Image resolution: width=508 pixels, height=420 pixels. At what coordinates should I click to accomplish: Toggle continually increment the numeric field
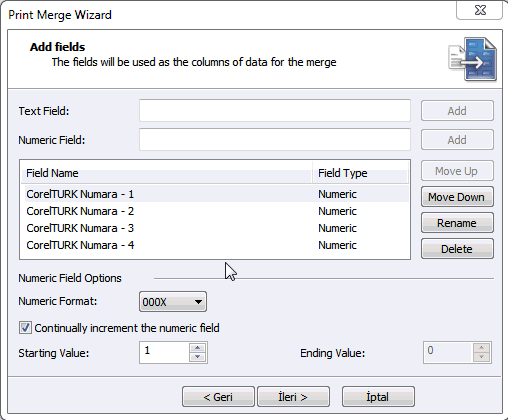[25, 328]
